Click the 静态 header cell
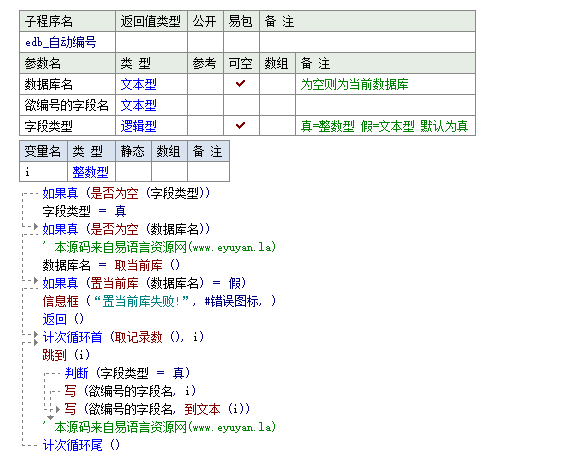The image size is (575, 458). click(133, 151)
